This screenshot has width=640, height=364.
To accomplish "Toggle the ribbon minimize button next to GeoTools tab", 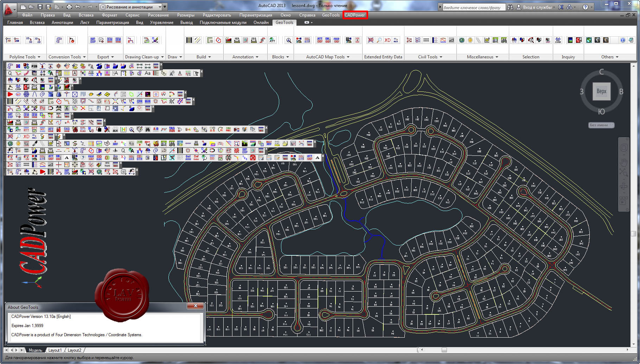I will 307,23.
